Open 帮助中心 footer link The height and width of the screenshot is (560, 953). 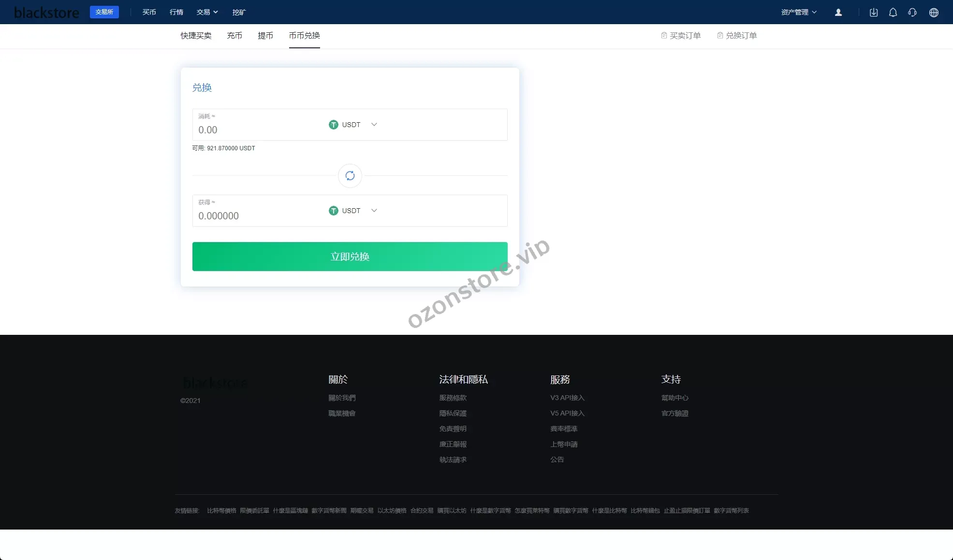pos(674,398)
